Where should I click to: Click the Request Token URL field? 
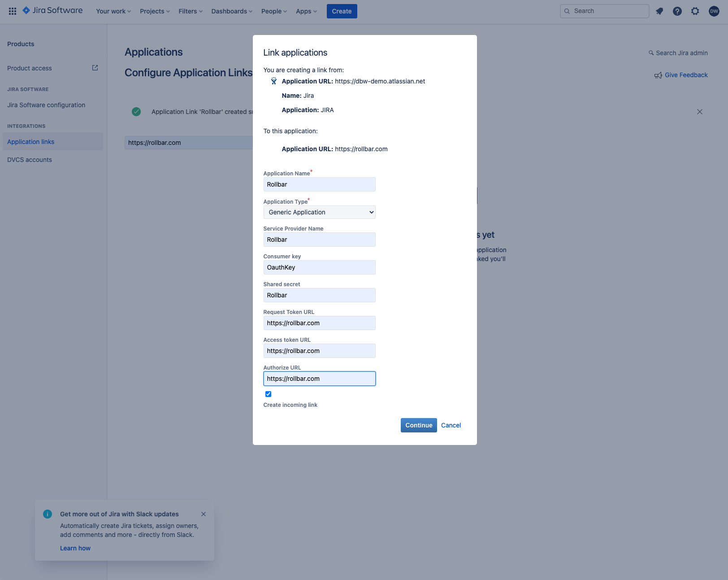coord(320,323)
